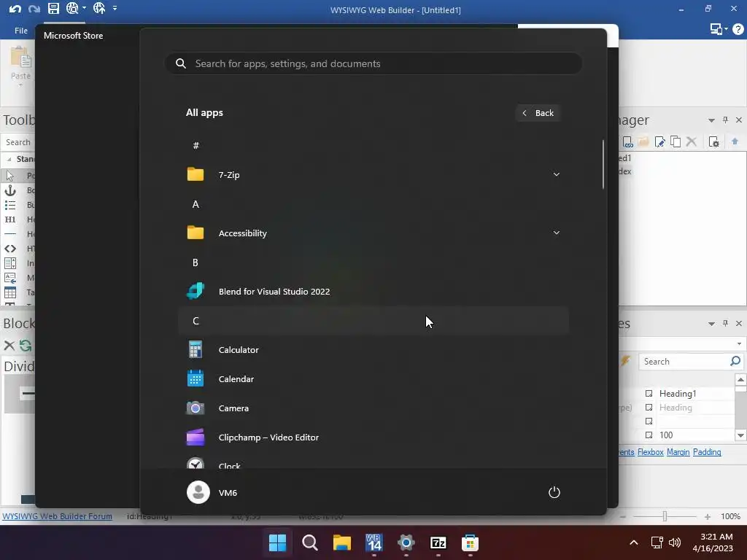
Task: Preview page in browser icon
Action: click(72, 8)
